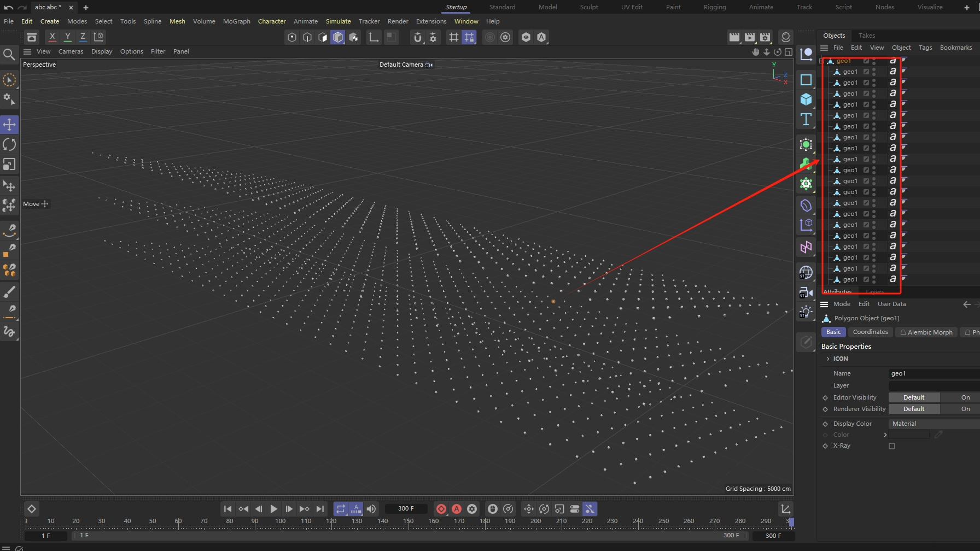Go back in Attribute Manager history
The width and height of the screenshot is (980, 551).
966,304
